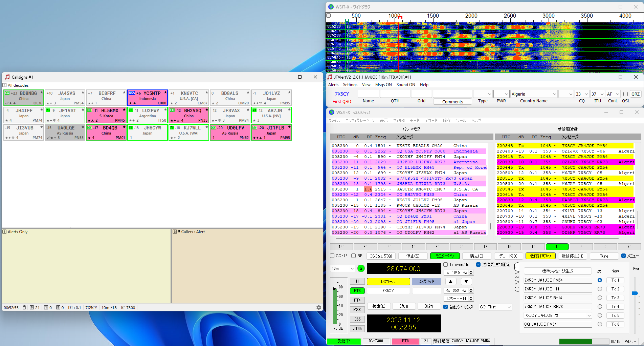Open the Alerts menu in JTAlert
This screenshot has height=346, width=644.
click(333, 85)
